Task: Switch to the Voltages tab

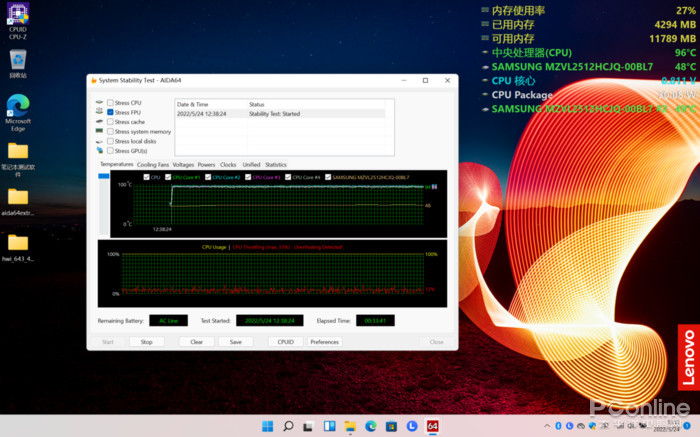Action: (x=183, y=165)
